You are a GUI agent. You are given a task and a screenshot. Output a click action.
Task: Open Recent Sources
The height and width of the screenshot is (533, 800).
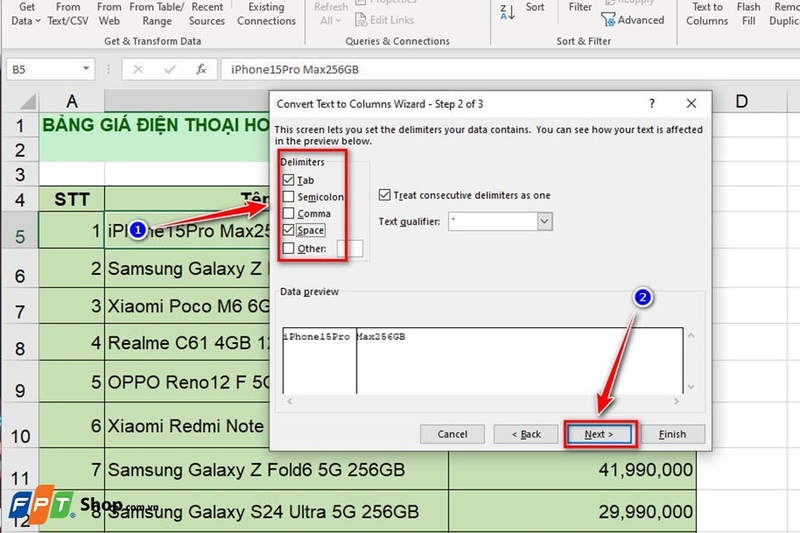click(x=207, y=14)
